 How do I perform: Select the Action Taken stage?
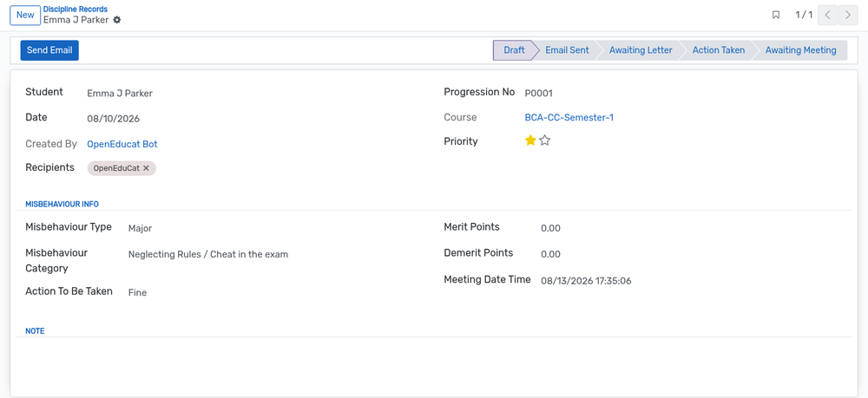coord(719,50)
